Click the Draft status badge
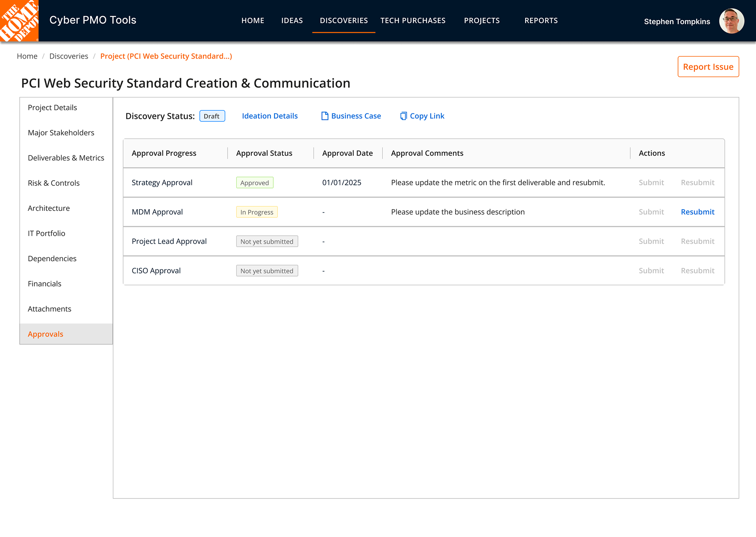The height and width of the screenshot is (537, 756). coord(212,116)
